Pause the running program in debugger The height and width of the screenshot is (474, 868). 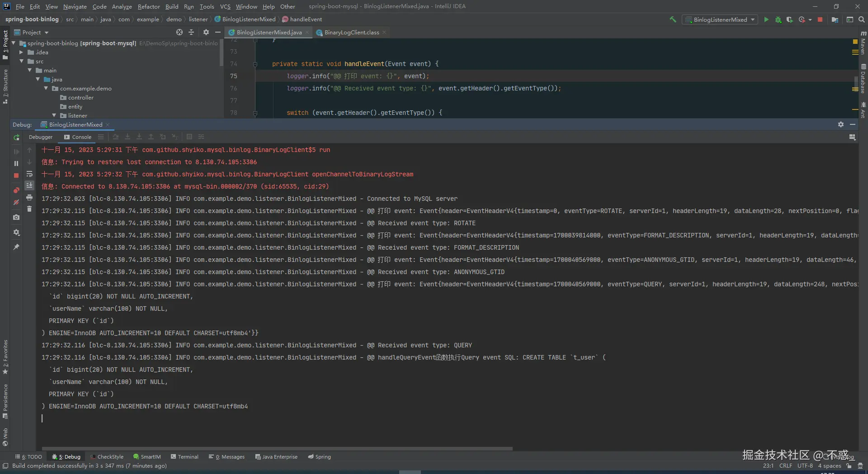tap(16, 163)
